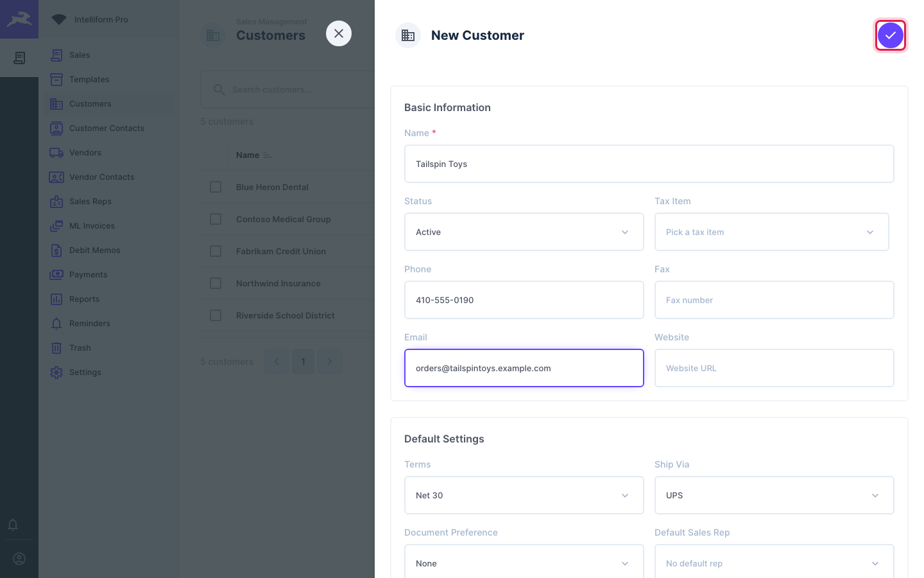Click the Payments sidebar icon

[x=56, y=275]
